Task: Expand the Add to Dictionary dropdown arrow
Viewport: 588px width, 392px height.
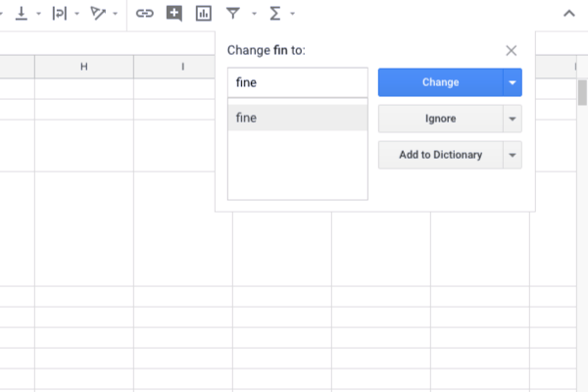Action: (513, 155)
